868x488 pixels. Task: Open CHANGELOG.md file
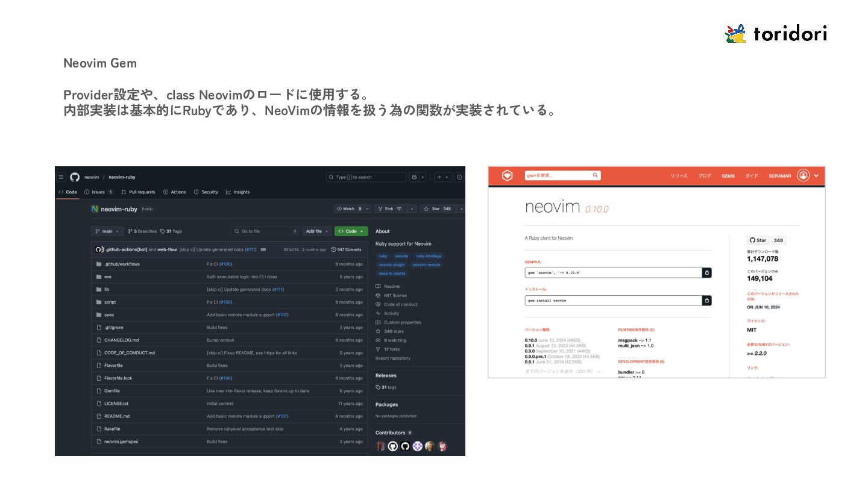(122, 340)
